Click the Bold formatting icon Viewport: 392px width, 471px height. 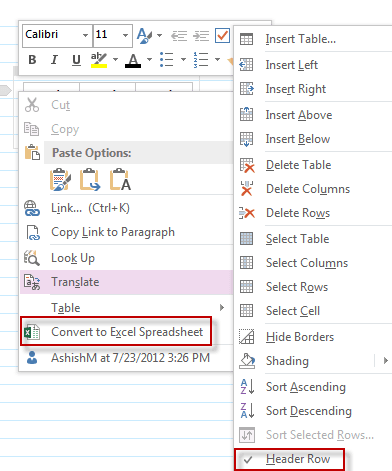coord(32,60)
